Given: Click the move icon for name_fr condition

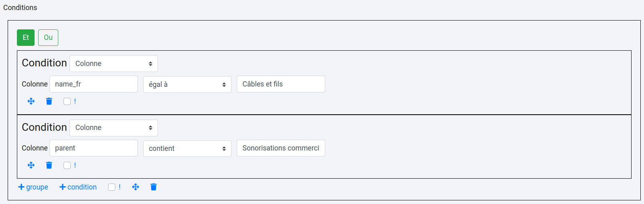Looking at the screenshot, I should pos(31,101).
